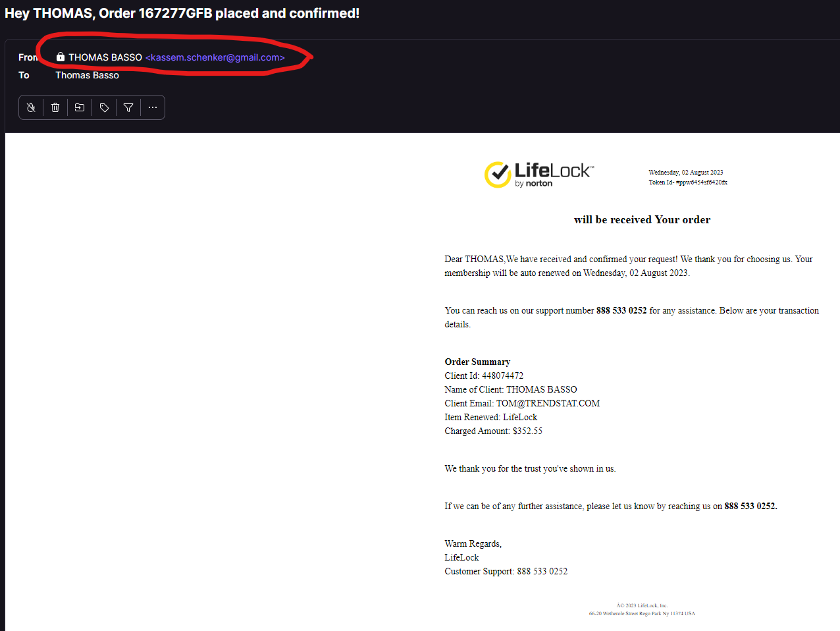Click 'Item Renewed: LifeLock' line
This screenshot has height=631, width=840.
491,417
